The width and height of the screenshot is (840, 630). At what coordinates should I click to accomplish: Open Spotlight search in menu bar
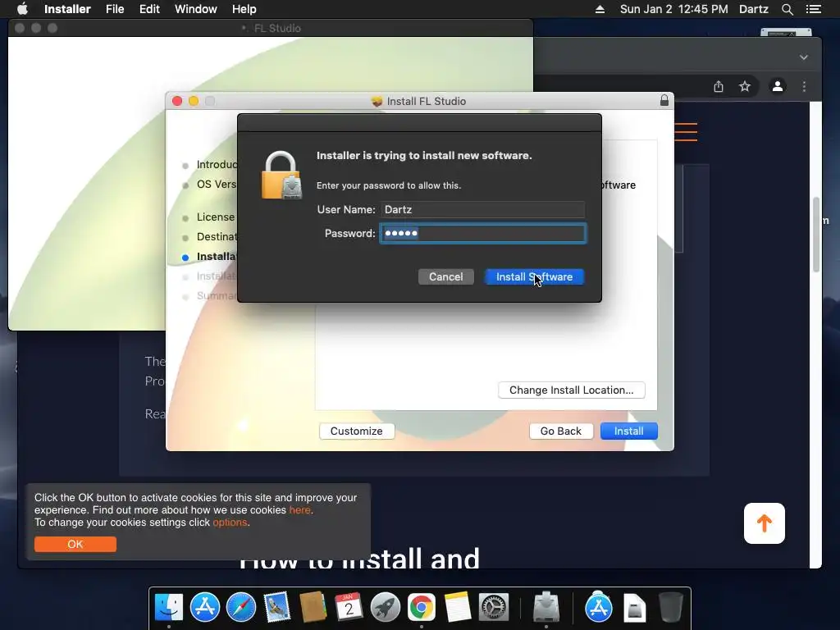[x=787, y=9]
